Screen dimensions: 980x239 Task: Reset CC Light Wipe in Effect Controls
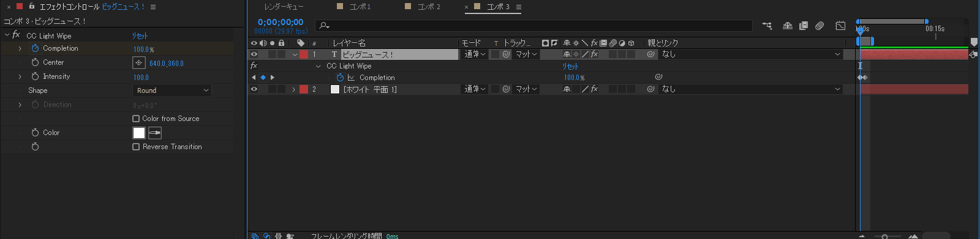[140, 36]
